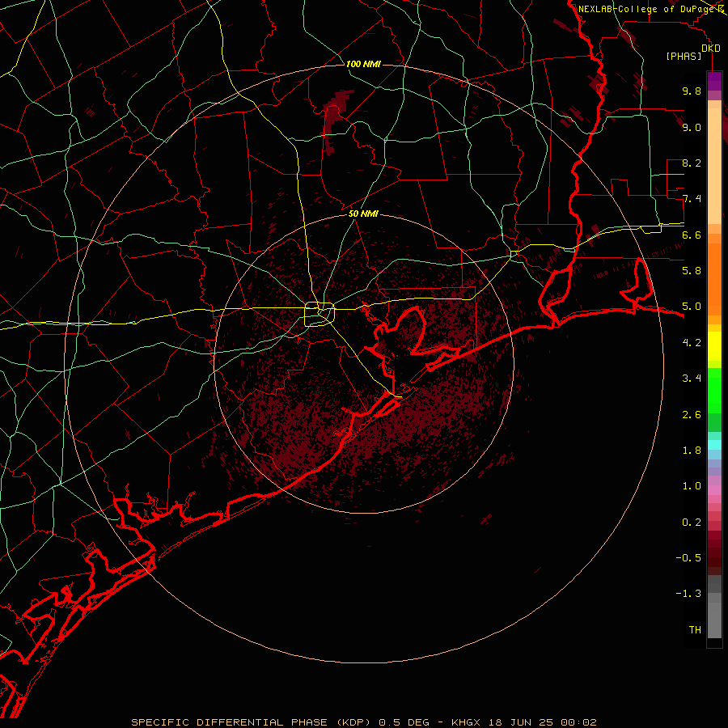Click the 100 NMI range ring label
This screenshot has height=728, width=728.
(363, 64)
